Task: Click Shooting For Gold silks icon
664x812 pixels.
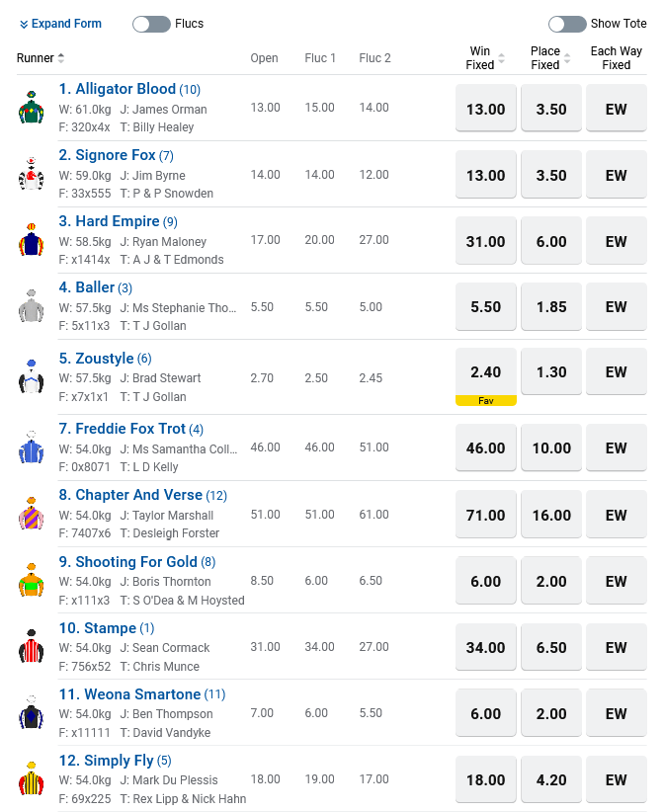Action: pyautogui.click(x=32, y=581)
